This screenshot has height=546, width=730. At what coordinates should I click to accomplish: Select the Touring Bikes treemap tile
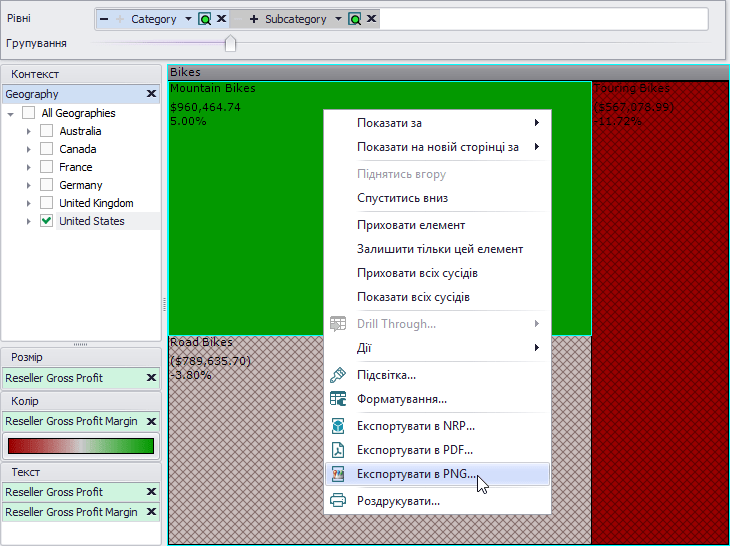click(660, 312)
